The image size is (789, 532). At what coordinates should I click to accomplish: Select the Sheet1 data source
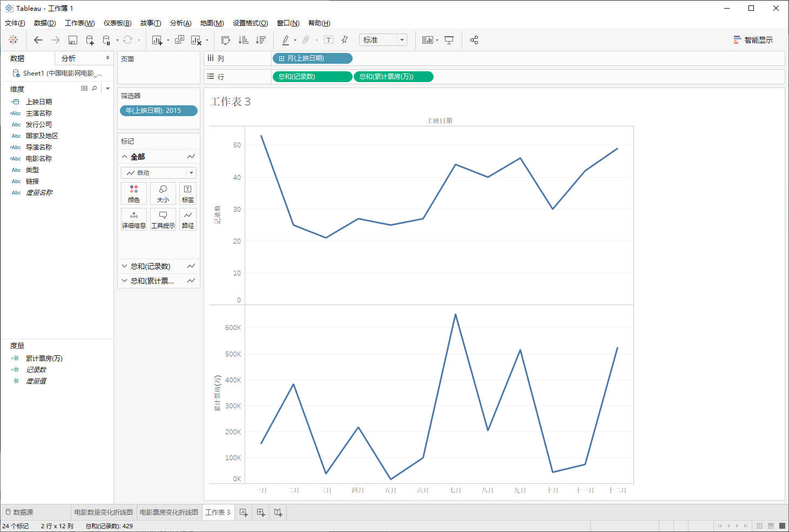(57, 73)
